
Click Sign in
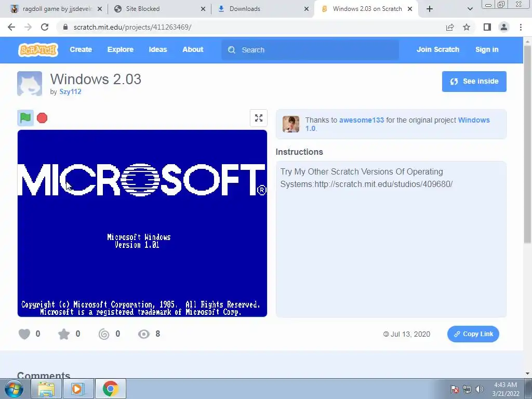pos(486,49)
